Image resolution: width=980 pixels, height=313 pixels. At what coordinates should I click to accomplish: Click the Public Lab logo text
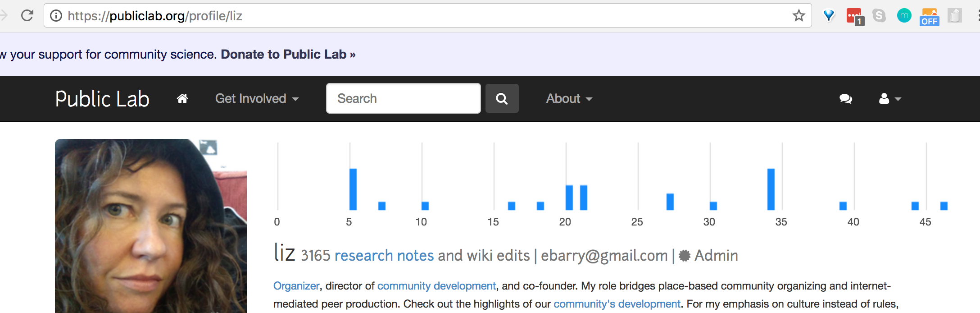(102, 99)
